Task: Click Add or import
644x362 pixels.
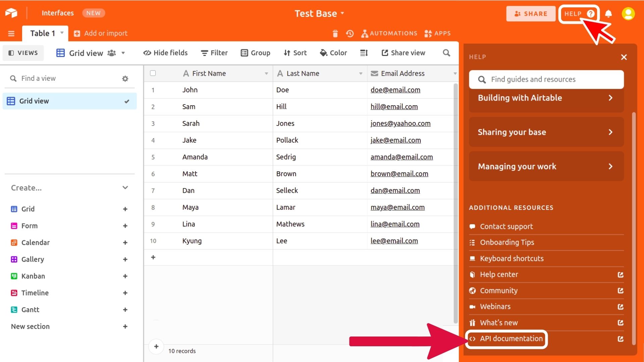Action: click(x=101, y=34)
